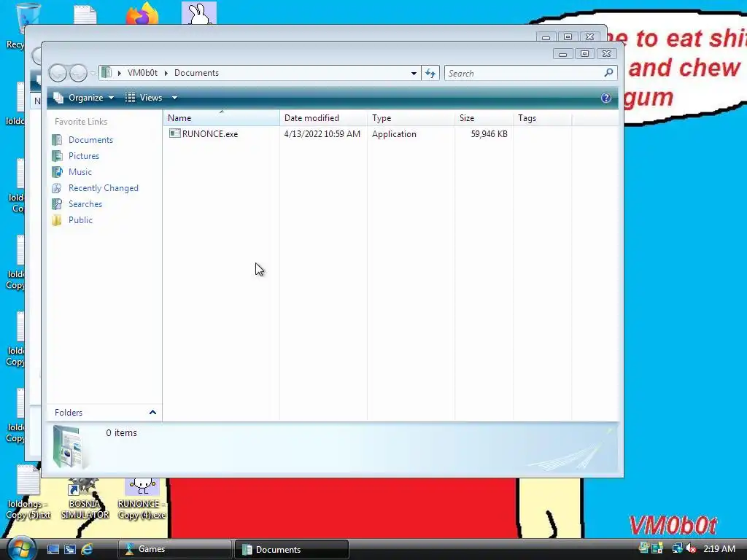Click the VM0b0t breadcrumb in address bar
This screenshot has width=747, height=560.
coord(142,73)
